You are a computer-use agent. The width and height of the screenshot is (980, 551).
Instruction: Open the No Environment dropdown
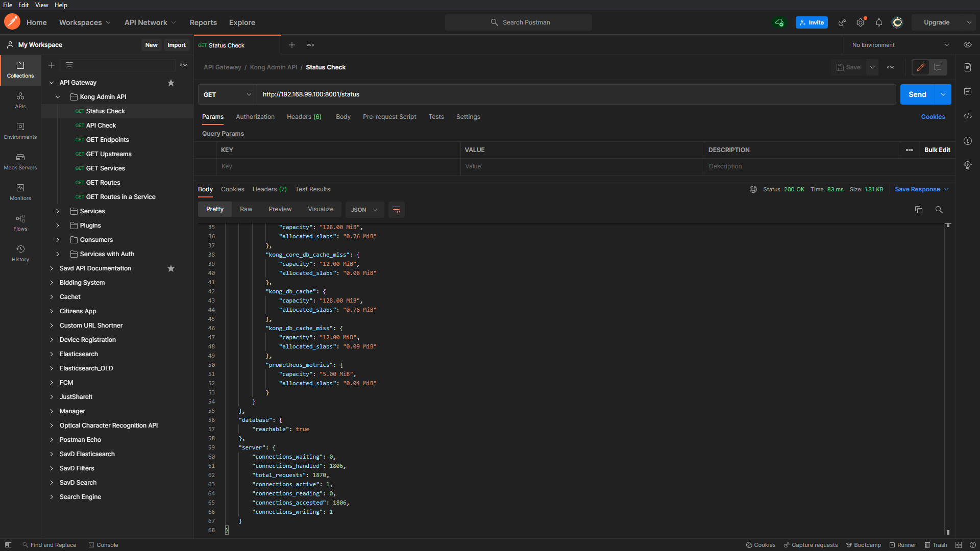tap(899, 45)
